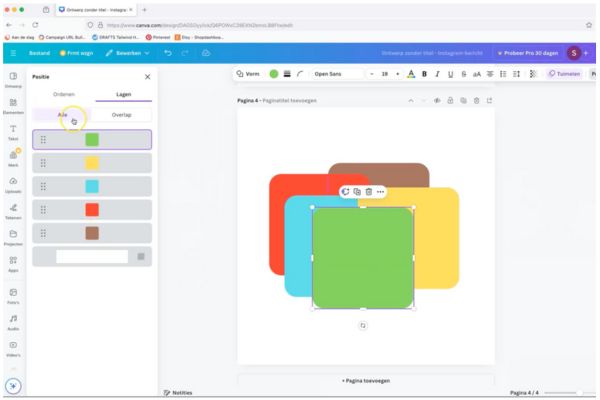Viewport: 600px width, 400px height.
Task: Change text alignment in the toolbar
Action: pos(490,74)
